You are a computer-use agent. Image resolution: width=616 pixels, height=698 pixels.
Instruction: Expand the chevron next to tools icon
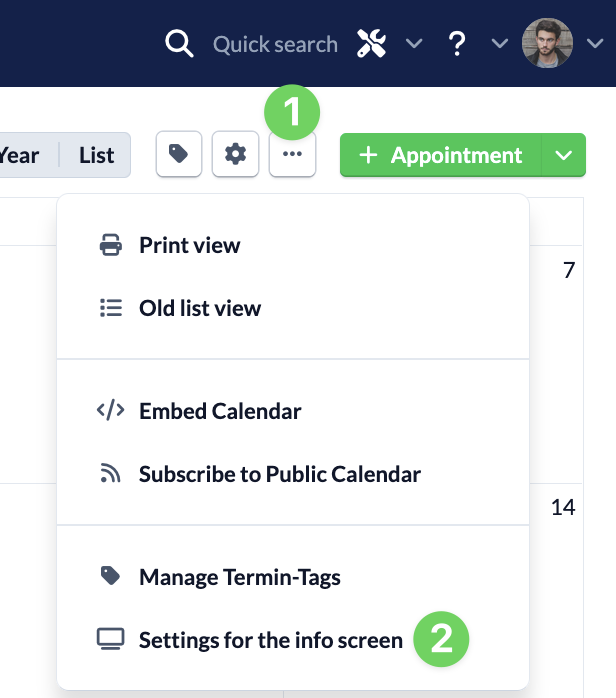point(414,44)
